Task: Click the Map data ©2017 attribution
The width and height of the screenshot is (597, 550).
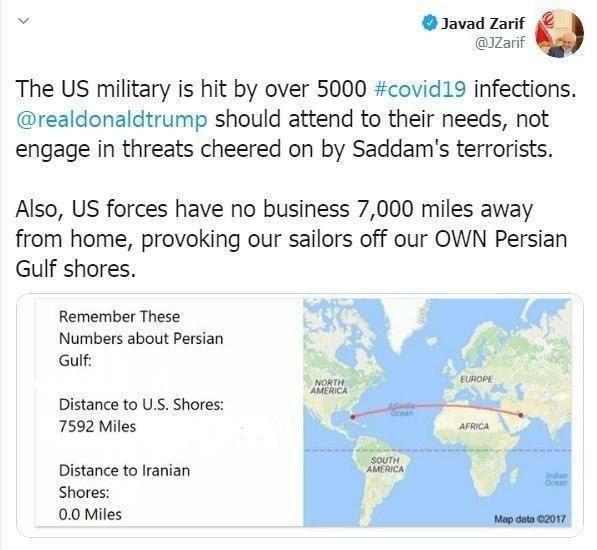Action: tap(530, 519)
